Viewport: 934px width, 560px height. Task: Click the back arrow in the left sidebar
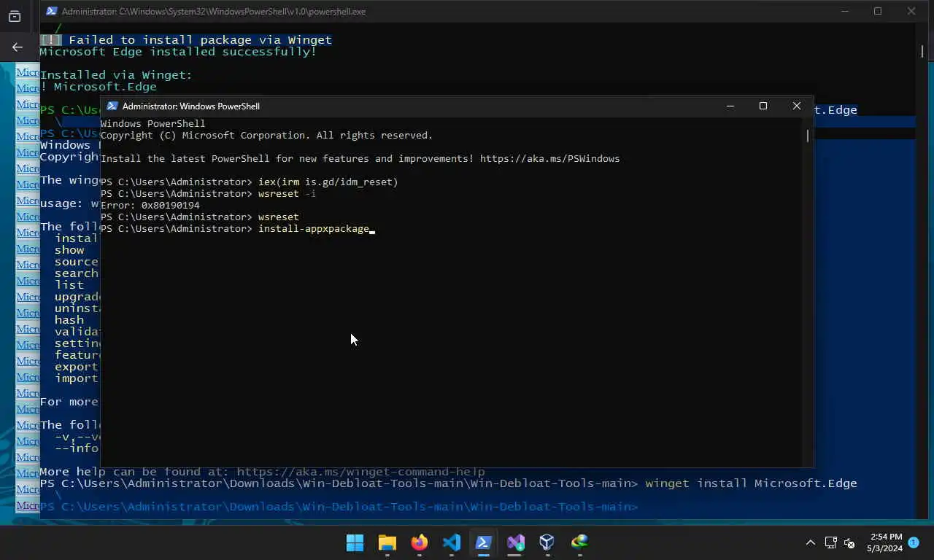pyautogui.click(x=18, y=47)
